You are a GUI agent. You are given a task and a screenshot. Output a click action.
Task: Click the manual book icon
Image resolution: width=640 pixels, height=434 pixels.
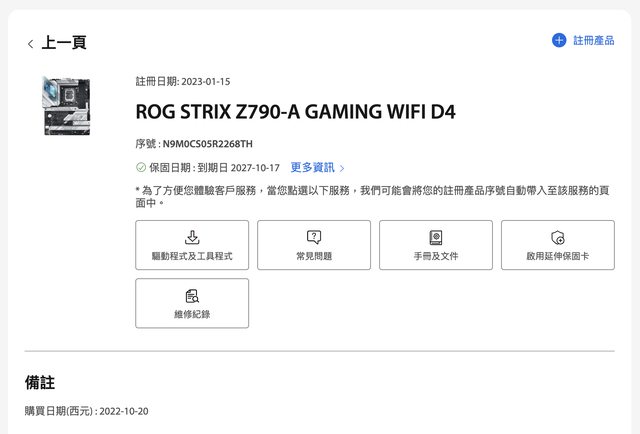click(436, 237)
